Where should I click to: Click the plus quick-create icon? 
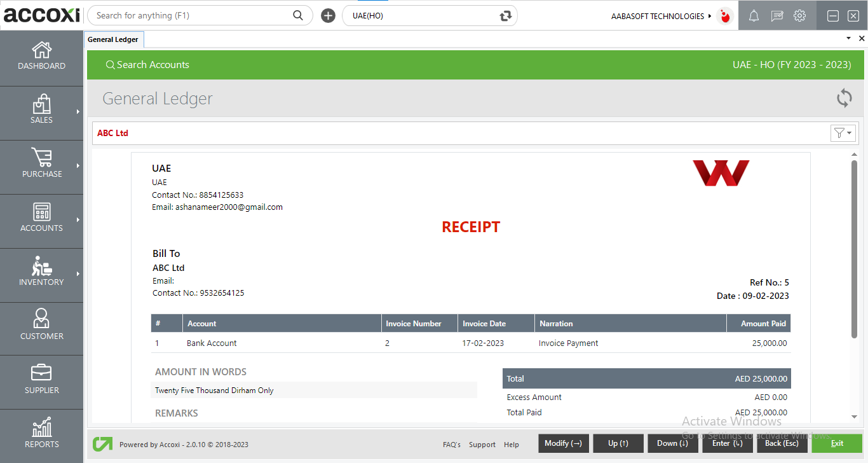click(328, 16)
